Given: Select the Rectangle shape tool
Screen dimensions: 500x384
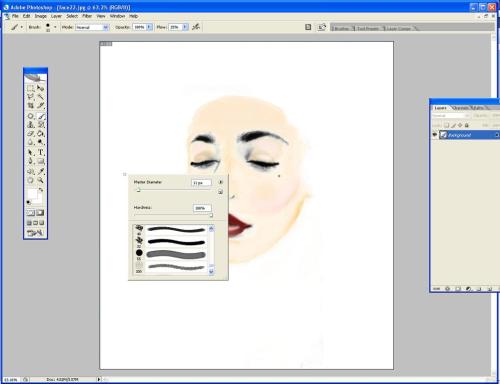Looking at the screenshot, I should tap(40, 161).
